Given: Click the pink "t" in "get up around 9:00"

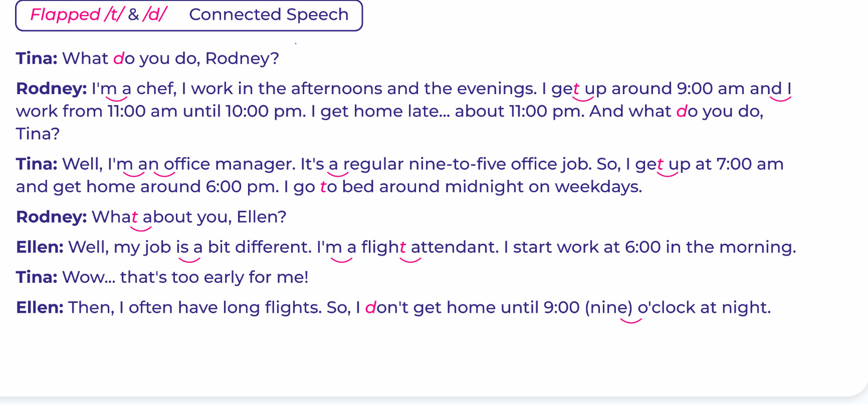Looking at the screenshot, I should pyautogui.click(x=576, y=89).
